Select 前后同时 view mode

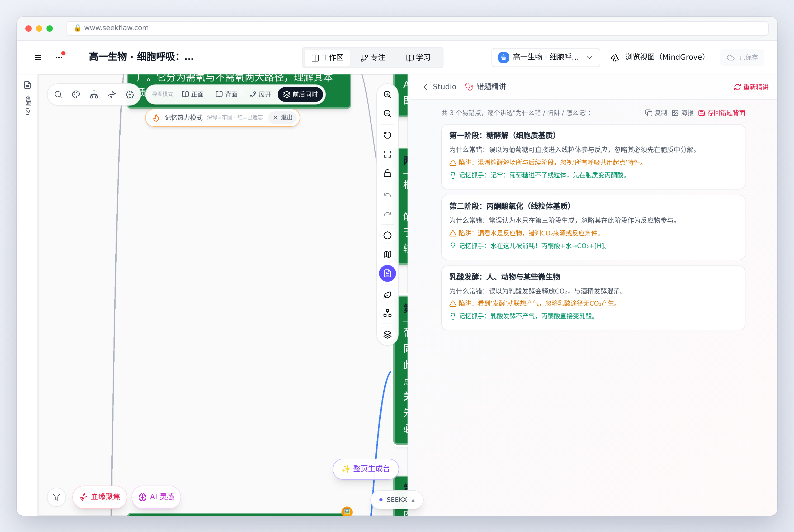(300, 94)
